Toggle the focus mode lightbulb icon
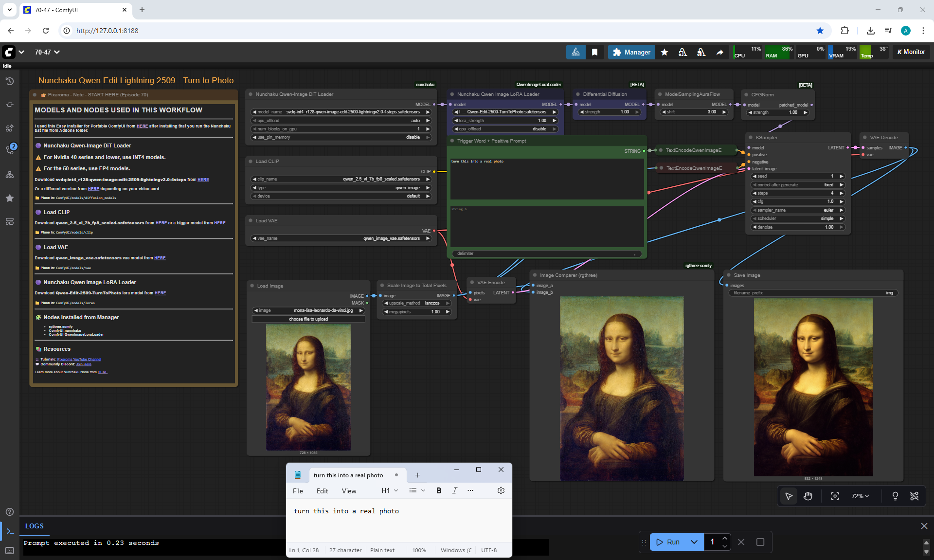 click(895, 496)
